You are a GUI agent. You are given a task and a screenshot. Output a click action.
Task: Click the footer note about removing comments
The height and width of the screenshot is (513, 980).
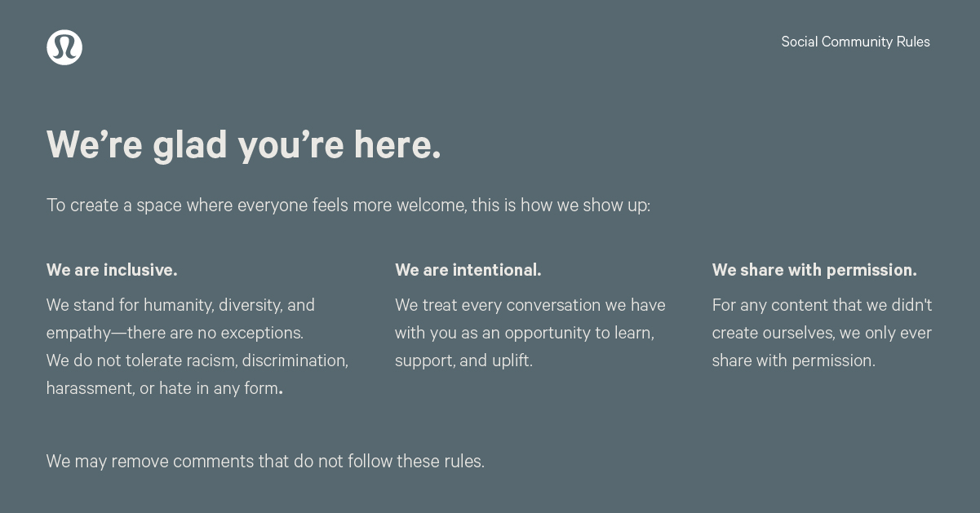(x=265, y=462)
